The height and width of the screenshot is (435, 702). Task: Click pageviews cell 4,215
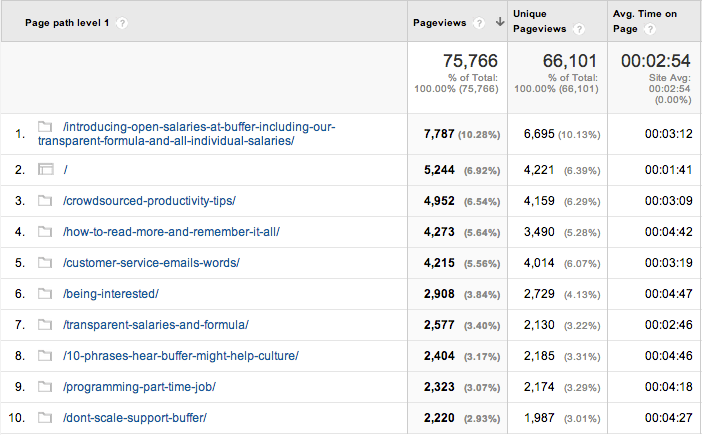[439, 263]
